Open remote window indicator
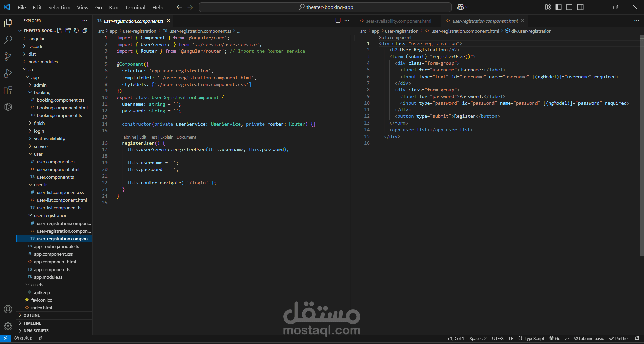The height and width of the screenshot is (344, 644). (x=6, y=338)
